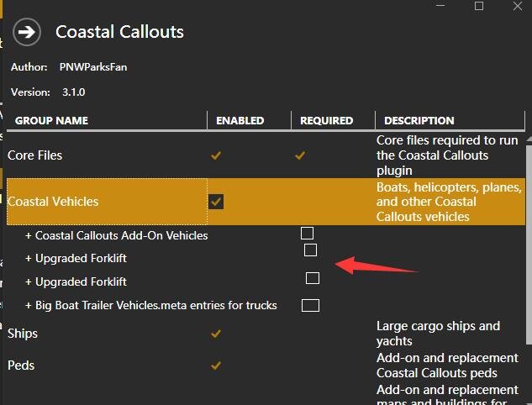Expand the Coastal Callouts Add-On Vehicles entry
The image size is (532, 405).
tap(29, 235)
